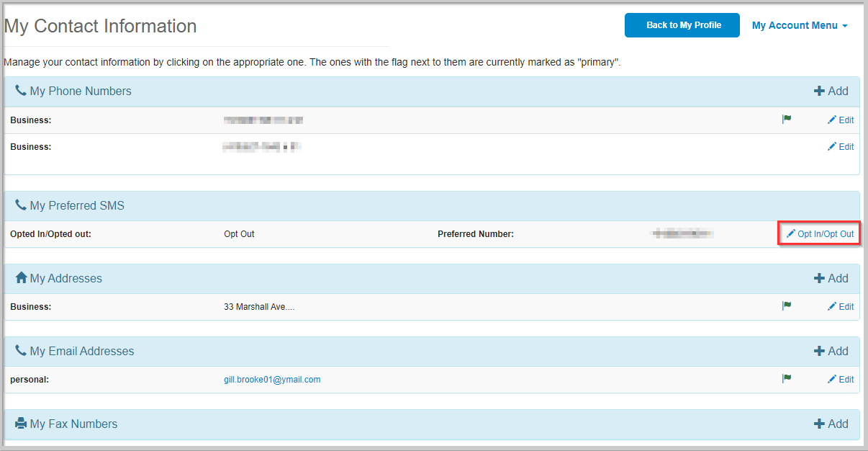The width and height of the screenshot is (868, 451).
Task: Click the Opted In/Opted out label
Action: (51, 234)
